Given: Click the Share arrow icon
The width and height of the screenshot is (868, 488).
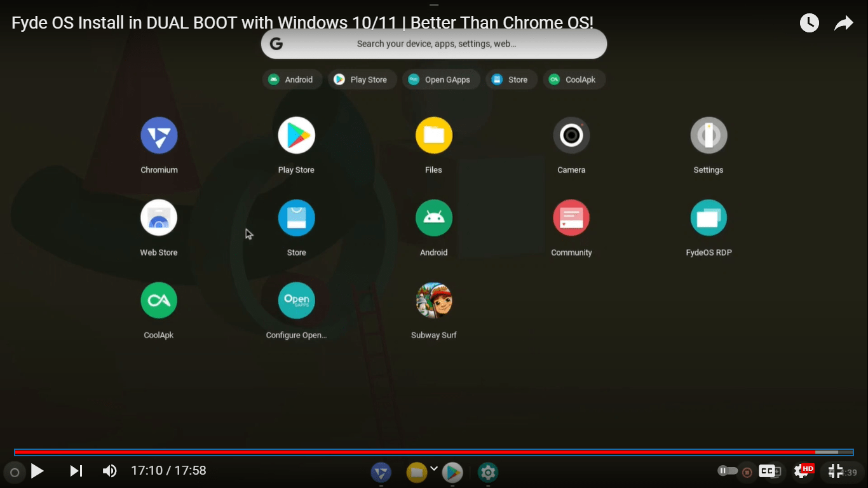Looking at the screenshot, I should pos(843,24).
